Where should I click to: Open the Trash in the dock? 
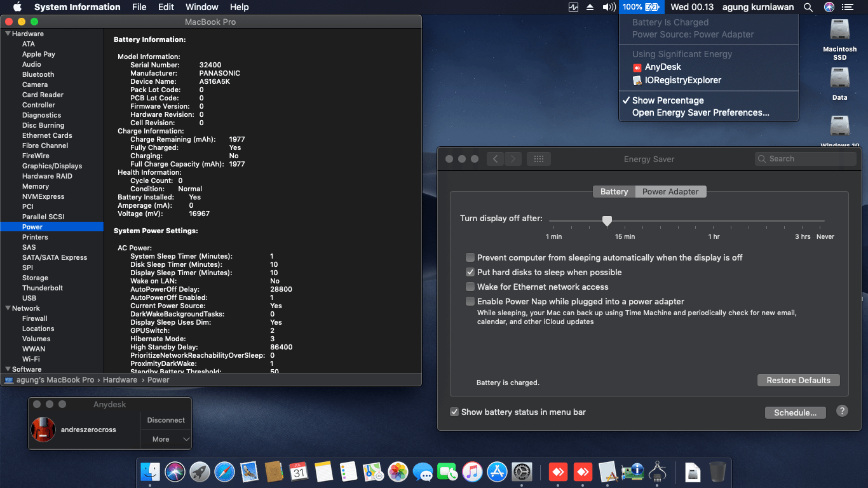(717, 471)
